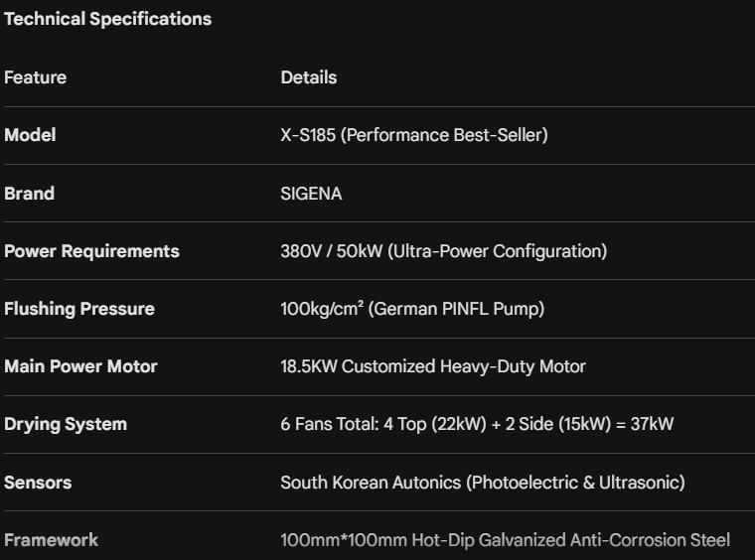Click the X-S185 model value text
The image size is (755, 560).
click(414, 135)
